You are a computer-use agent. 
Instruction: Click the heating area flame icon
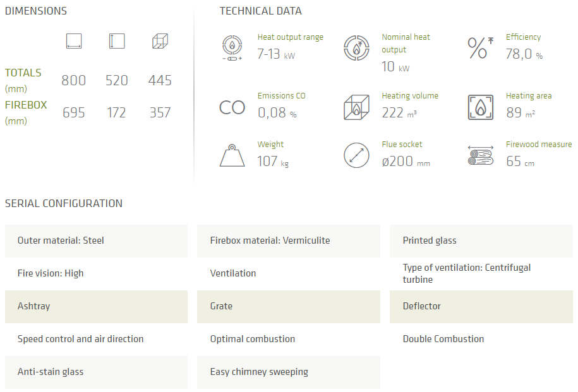pos(480,107)
